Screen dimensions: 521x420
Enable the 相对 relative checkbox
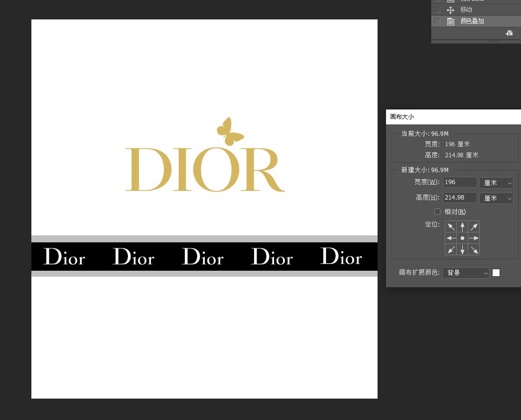click(x=437, y=211)
